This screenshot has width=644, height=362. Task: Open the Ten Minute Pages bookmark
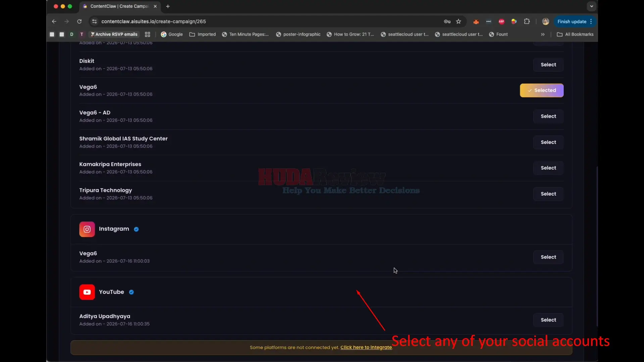point(245,34)
